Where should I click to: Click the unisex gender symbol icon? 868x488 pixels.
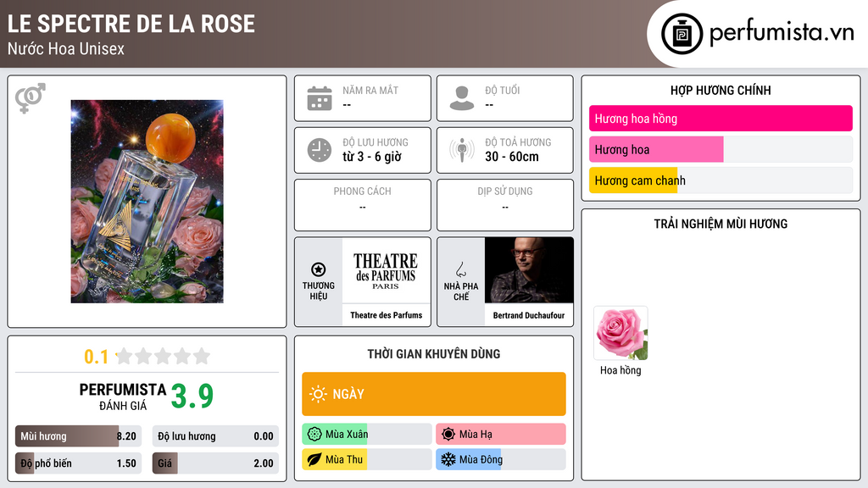tap(31, 98)
